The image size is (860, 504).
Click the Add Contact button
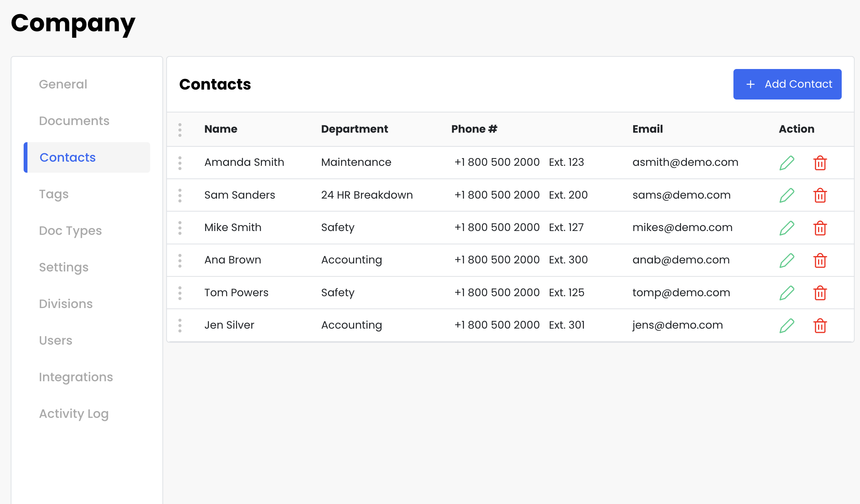pos(787,84)
